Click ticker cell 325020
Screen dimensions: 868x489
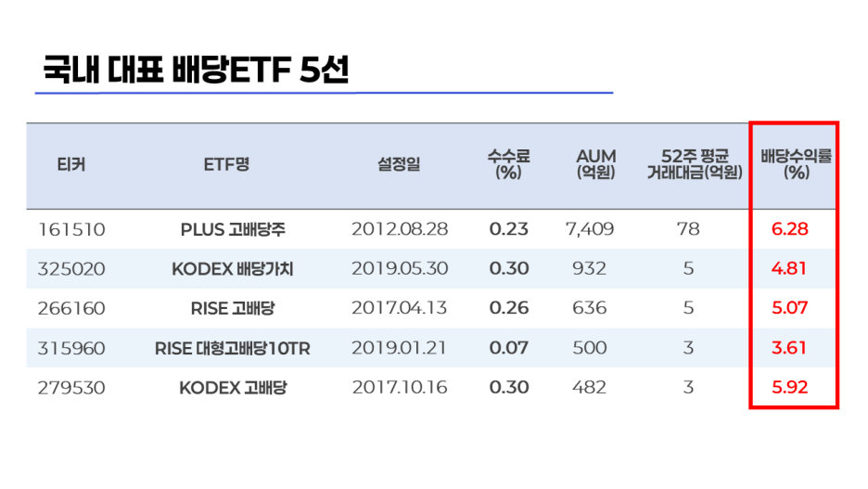coord(71,269)
